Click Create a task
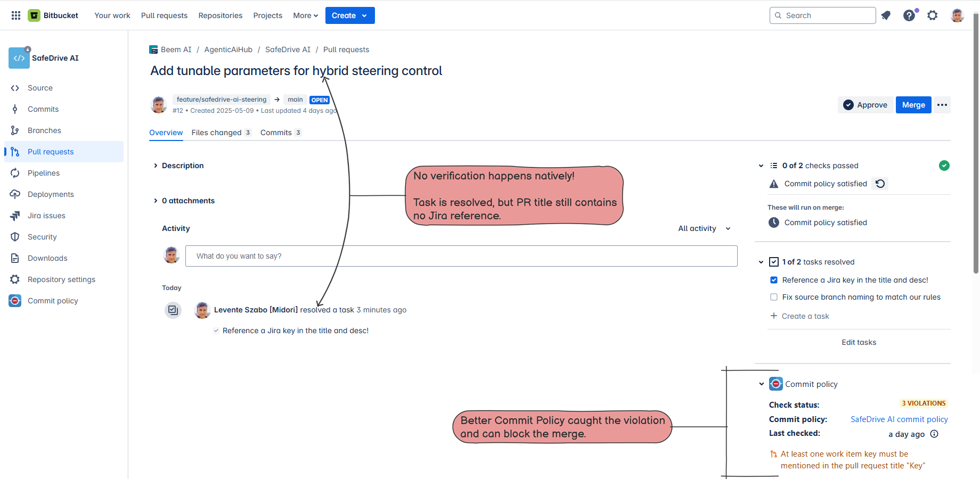Viewport: 980px width, 479px height. [x=800, y=316]
